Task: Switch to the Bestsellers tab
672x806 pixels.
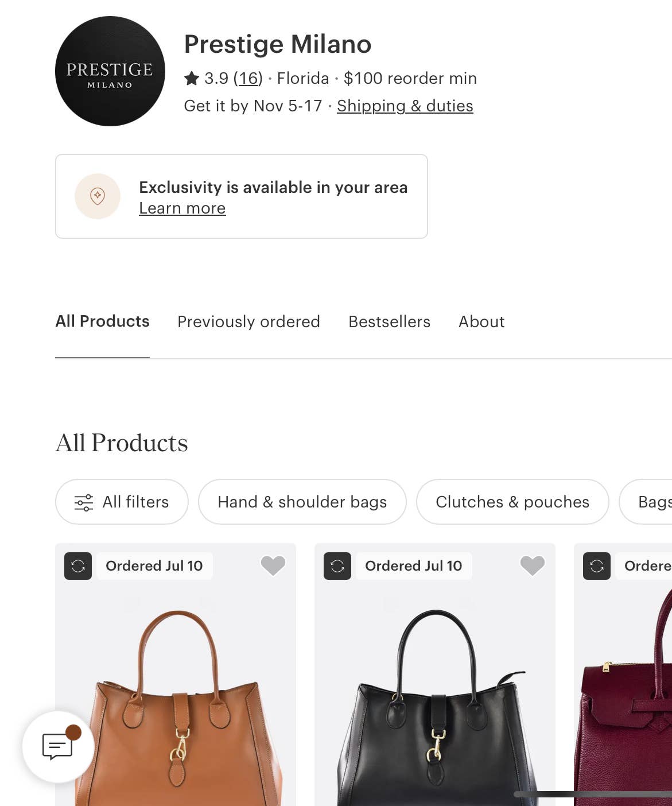Action: pyautogui.click(x=389, y=321)
